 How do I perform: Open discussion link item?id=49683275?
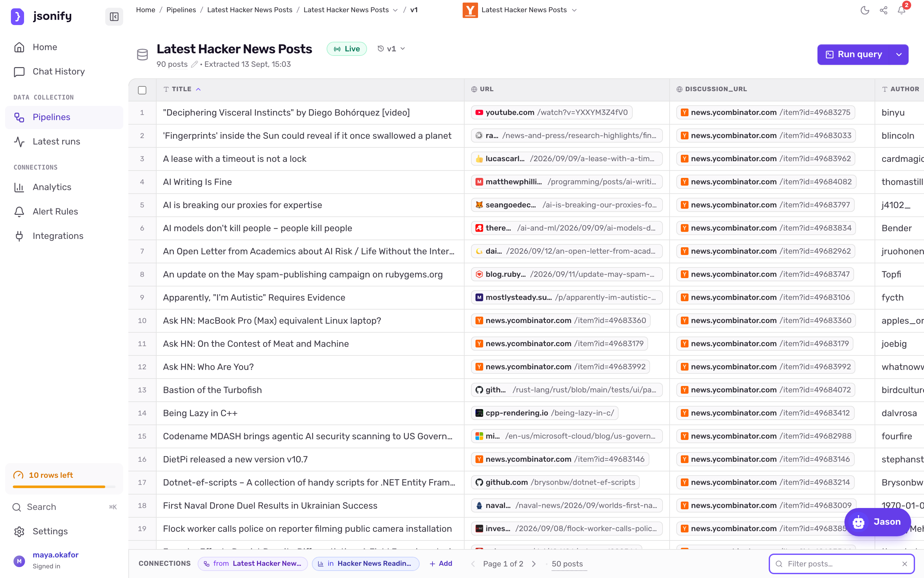click(x=765, y=112)
